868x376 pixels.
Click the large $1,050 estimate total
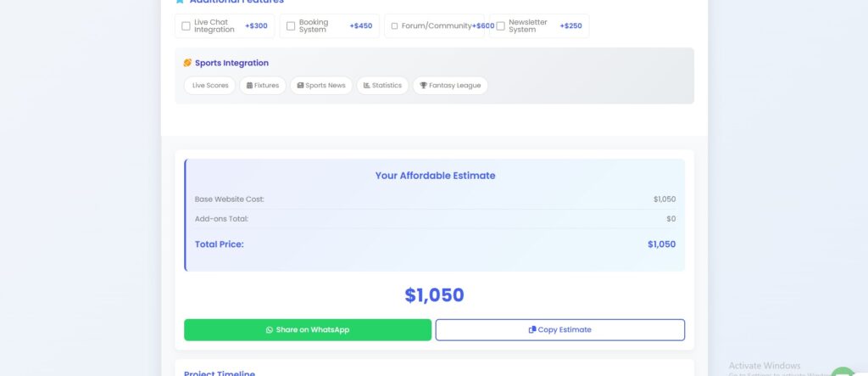point(434,295)
